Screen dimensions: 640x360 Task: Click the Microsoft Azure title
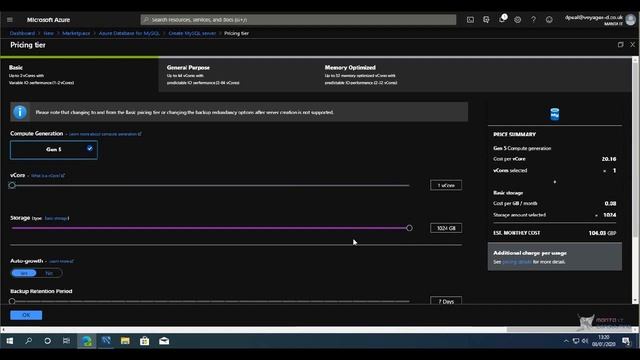tap(48, 20)
